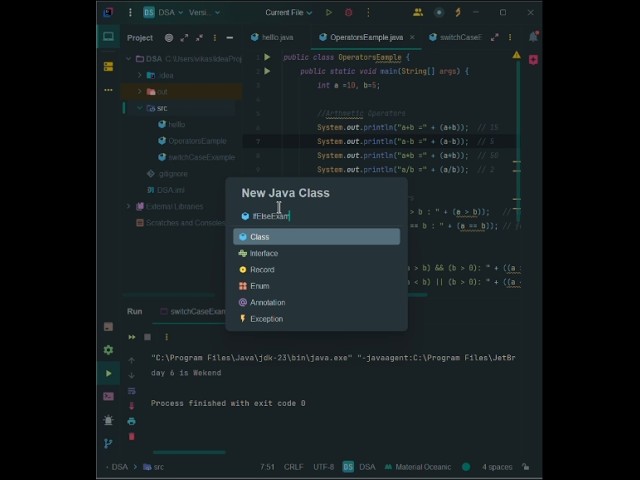Viewport: 640px width, 480px height.
Task: Select opened file target icon in Project panel
Action: [169, 38]
